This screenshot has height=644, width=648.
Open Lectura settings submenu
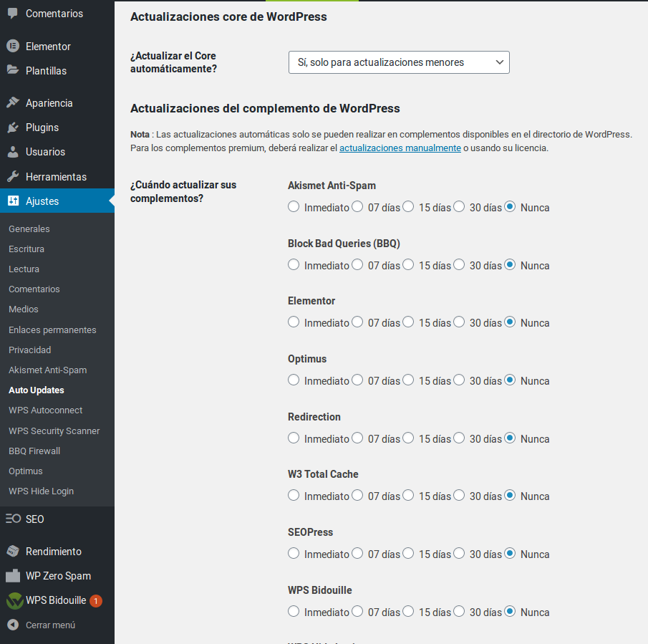click(x=24, y=269)
